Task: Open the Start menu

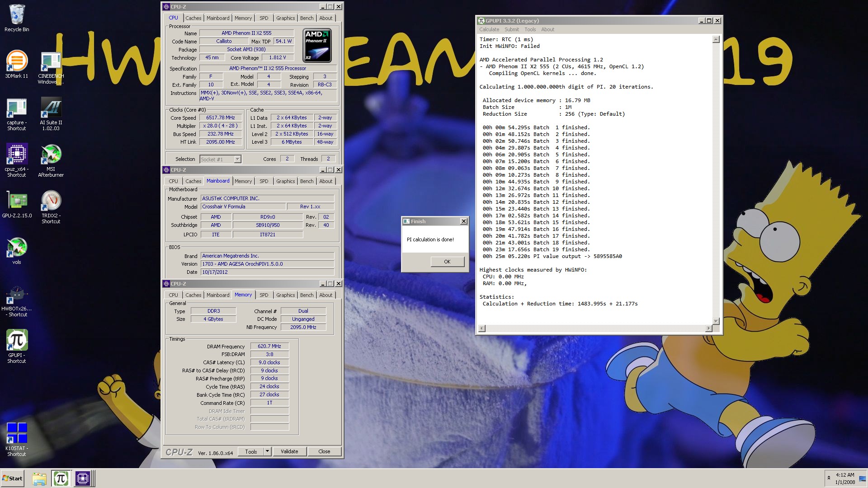Action: (12, 479)
